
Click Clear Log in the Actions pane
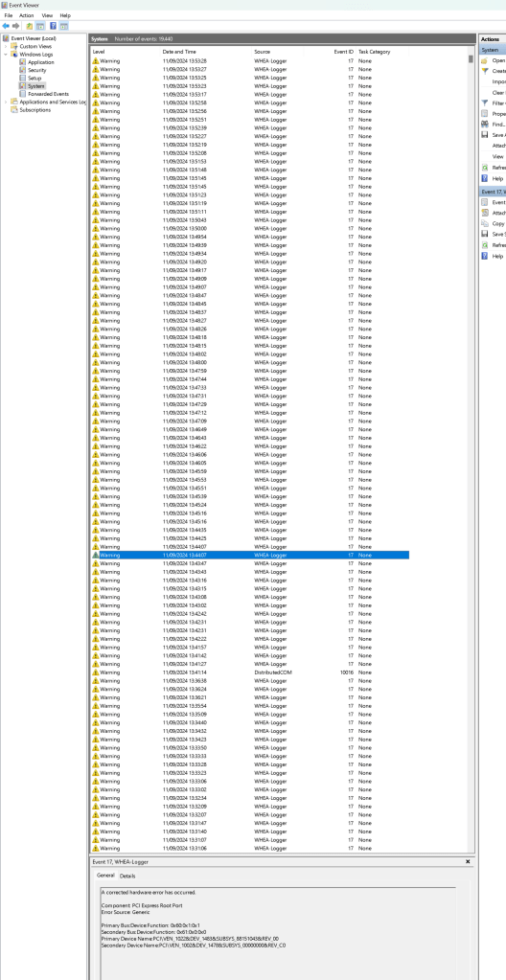[x=498, y=93]
